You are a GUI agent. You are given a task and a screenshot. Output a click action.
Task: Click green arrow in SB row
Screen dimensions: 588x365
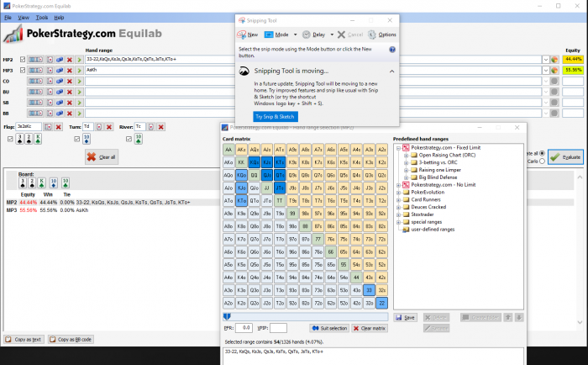tap(79, 103)
